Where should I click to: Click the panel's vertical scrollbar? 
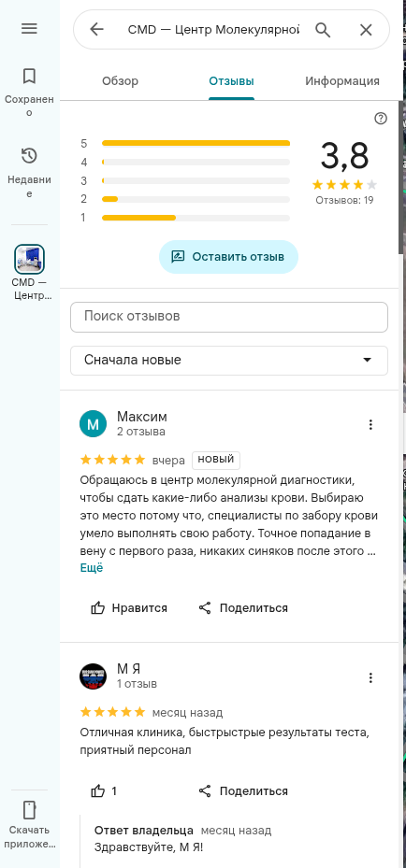401,178
